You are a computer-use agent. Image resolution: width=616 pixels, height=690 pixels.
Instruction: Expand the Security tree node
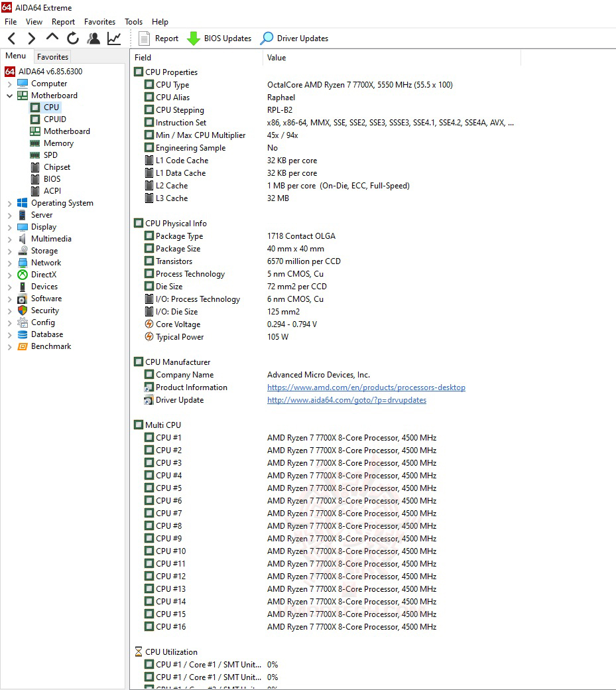(x=10, y=310)
